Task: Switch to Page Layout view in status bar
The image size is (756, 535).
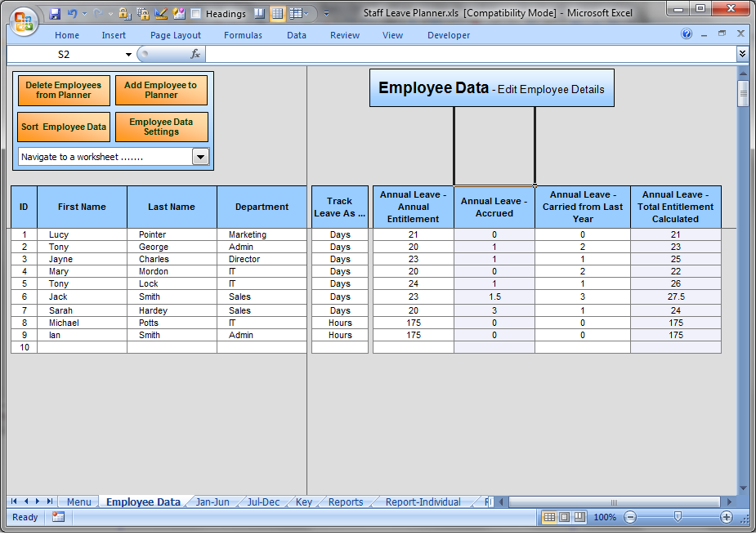Action: pos(564,517)
